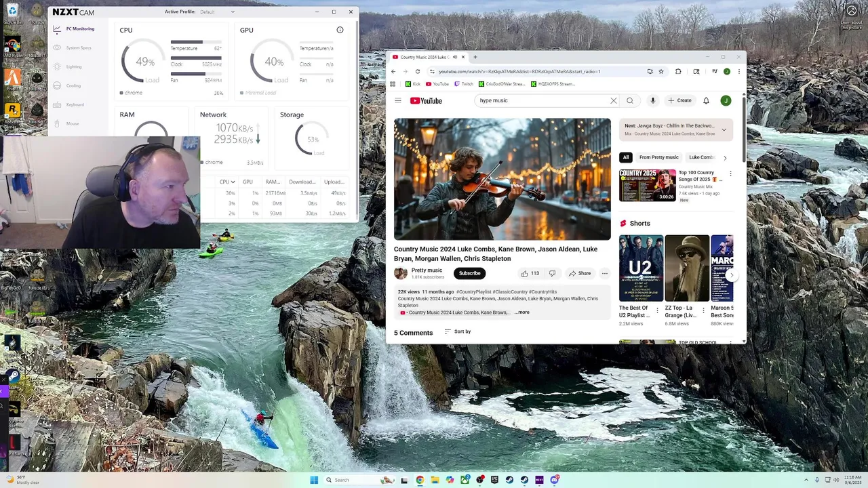868x488 pixels.
Task: Open YouTube hamburger guide menu
Action: tap(398, 100)
